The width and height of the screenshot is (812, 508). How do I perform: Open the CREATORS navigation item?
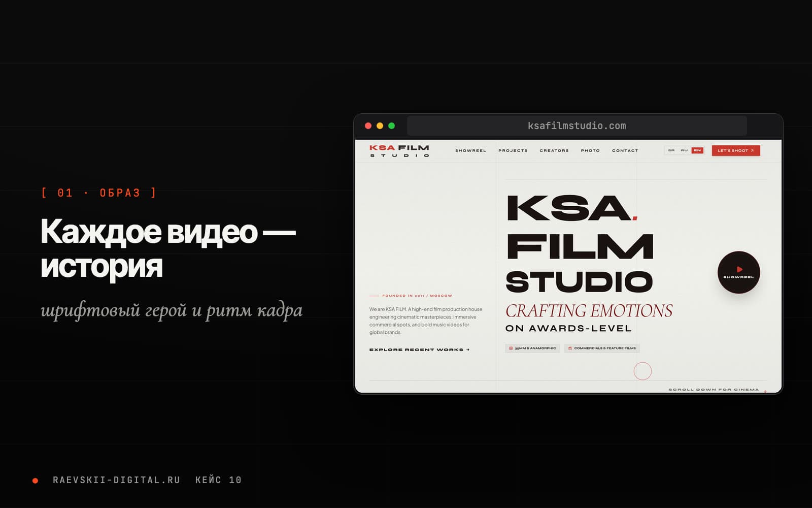click(x=554, y=150)
